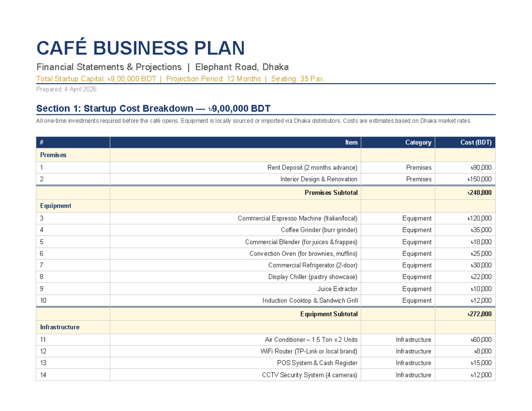Select the ৳30,000 cost cell

click(465, 265)
